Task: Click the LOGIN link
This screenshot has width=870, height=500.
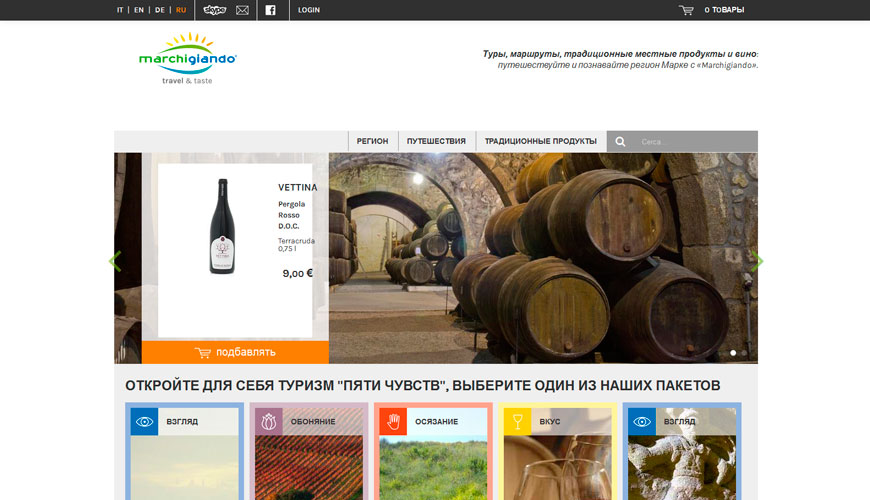Action: click(x=309, y=10)
